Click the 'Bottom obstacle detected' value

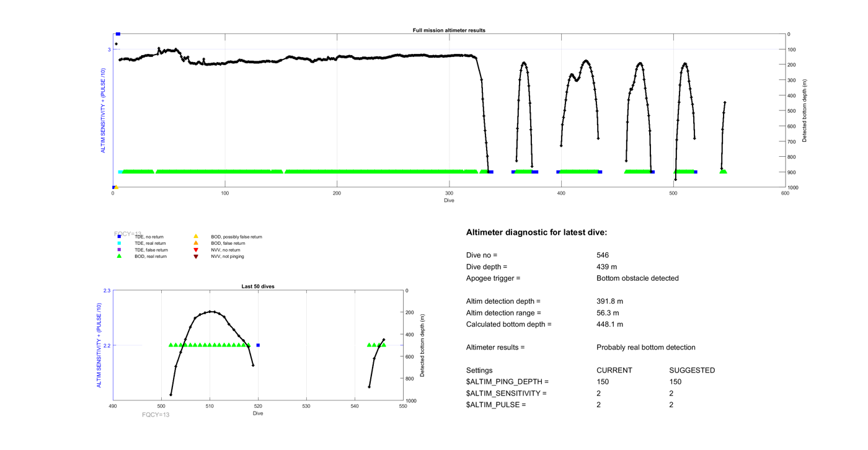[637, 278]
